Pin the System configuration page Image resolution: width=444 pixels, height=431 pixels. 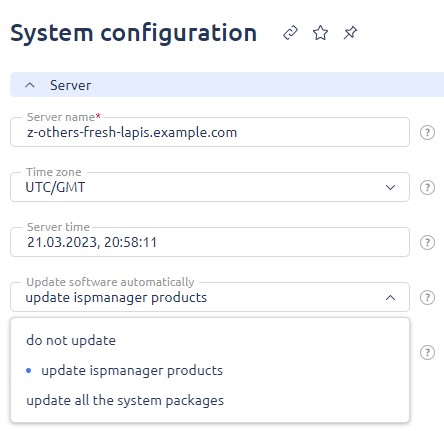350,33
